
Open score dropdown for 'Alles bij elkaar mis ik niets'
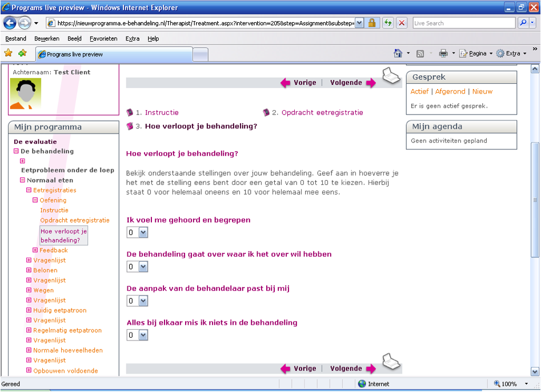[x=143, y=335]
